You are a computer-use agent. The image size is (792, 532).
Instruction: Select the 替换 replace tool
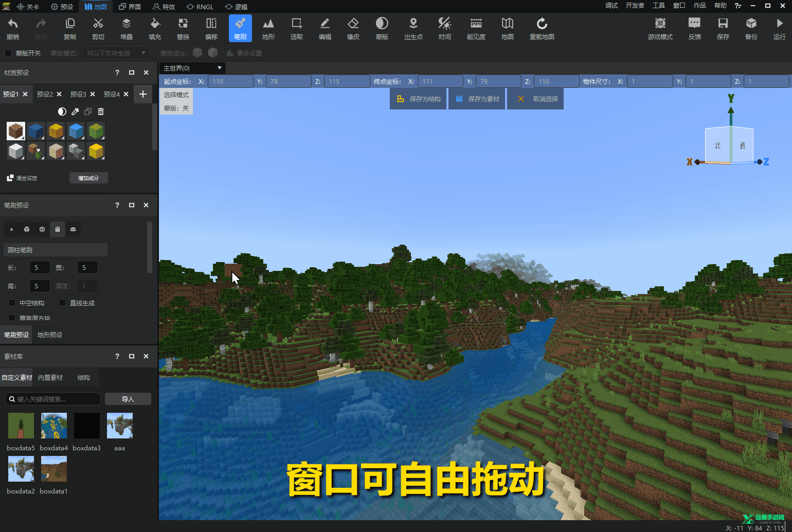[x=183, y=28]
